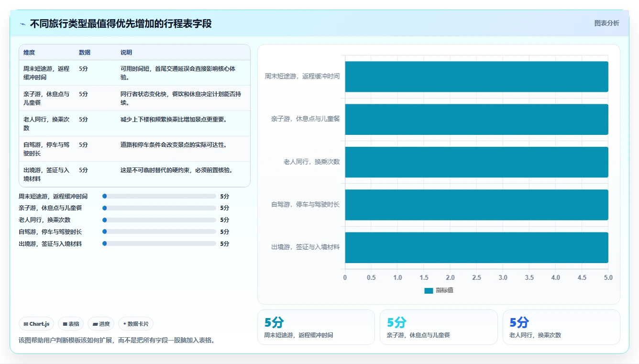Select table cell 出境游，签证与入境材料
Screen dimensions: 639x364
click(46, 174)
